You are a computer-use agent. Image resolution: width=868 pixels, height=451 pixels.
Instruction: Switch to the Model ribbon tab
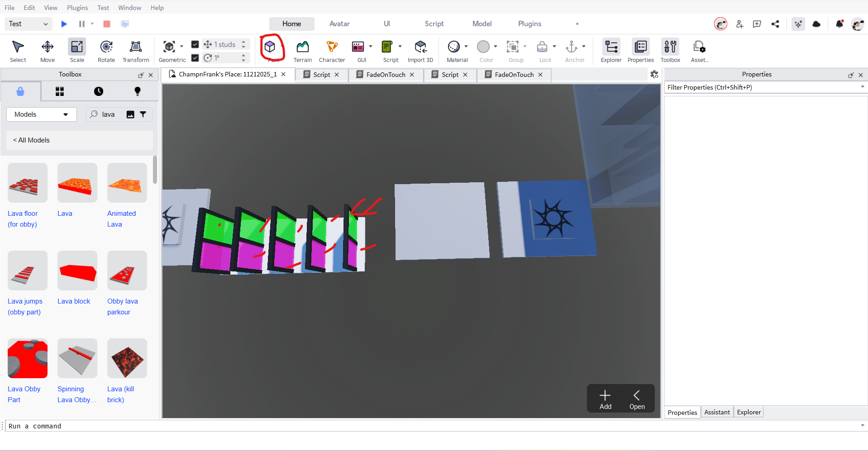(x=482, y=24)
